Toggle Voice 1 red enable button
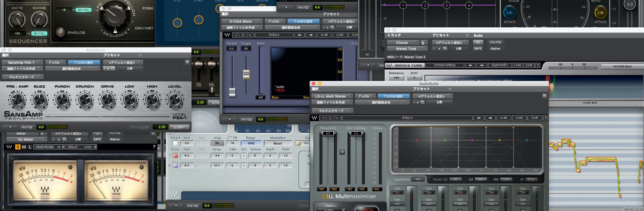 point(175,156)
